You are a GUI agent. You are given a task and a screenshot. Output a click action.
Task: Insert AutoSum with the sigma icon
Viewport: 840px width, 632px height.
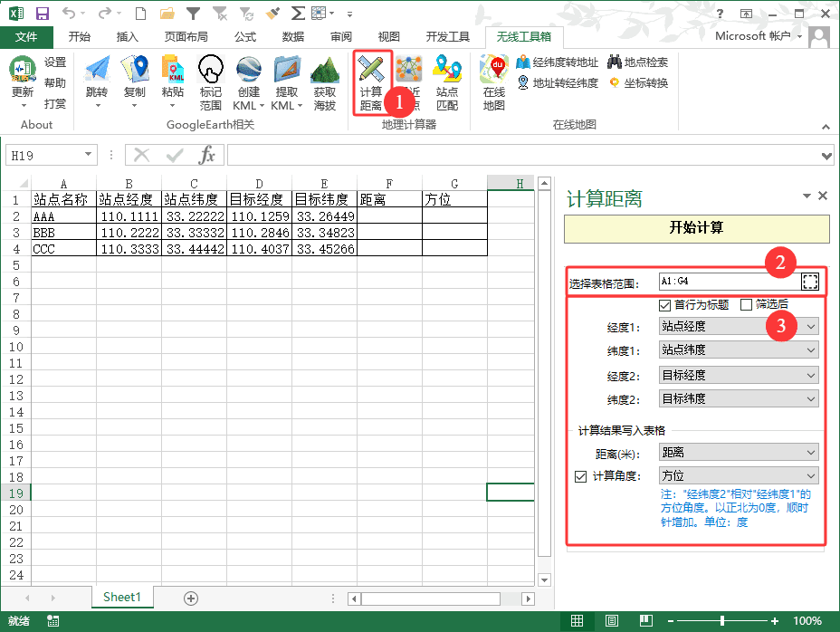(298, 14)
